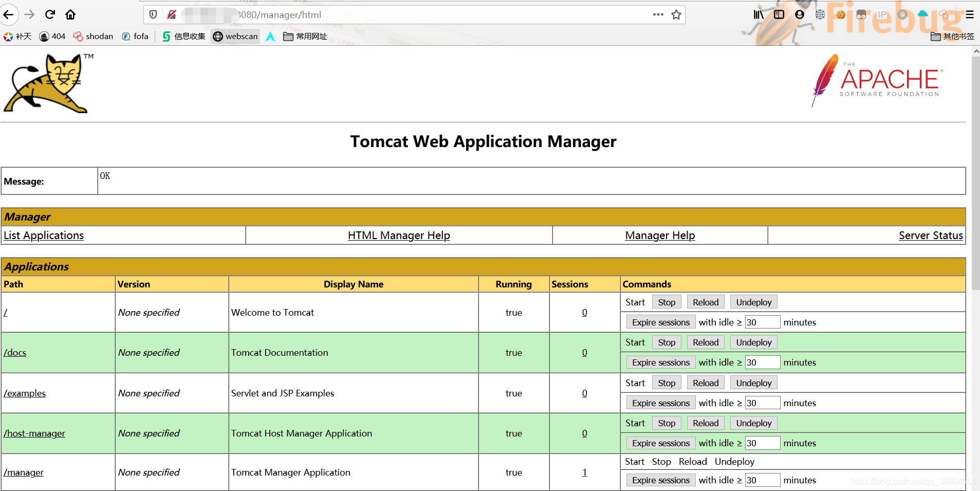Open the Library bookshelf icon
This screenshot has height=491, width=980.
coord(759,14)
